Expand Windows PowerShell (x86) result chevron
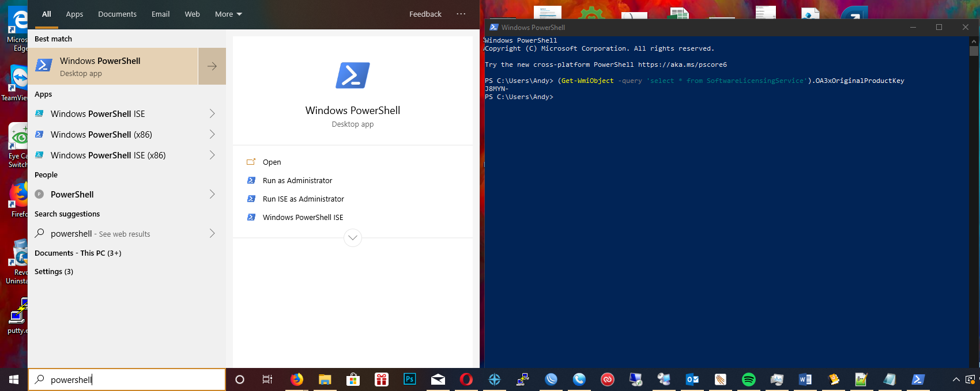Screen dimensions: 980x391 212,134
